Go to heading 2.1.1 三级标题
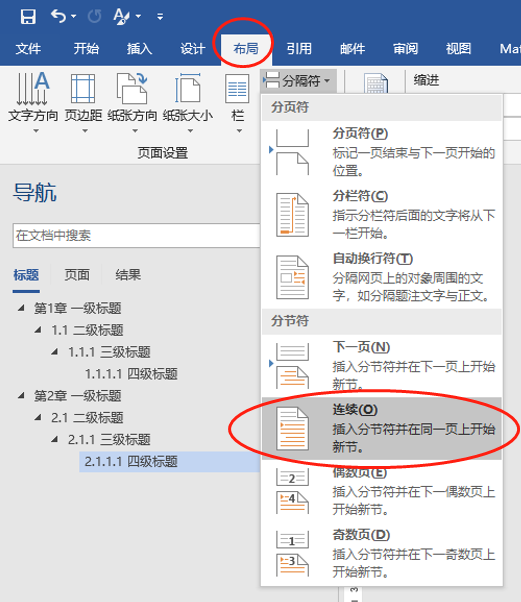521x602 pixels. (109, 439)
